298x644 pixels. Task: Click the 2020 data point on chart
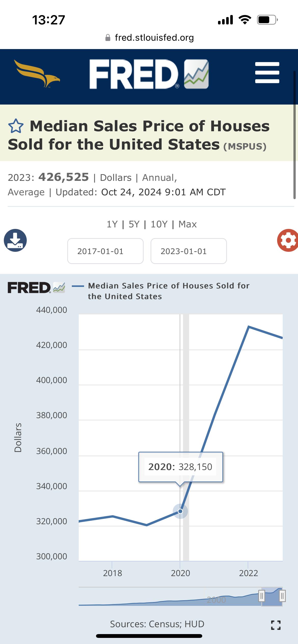coord(180,511)
